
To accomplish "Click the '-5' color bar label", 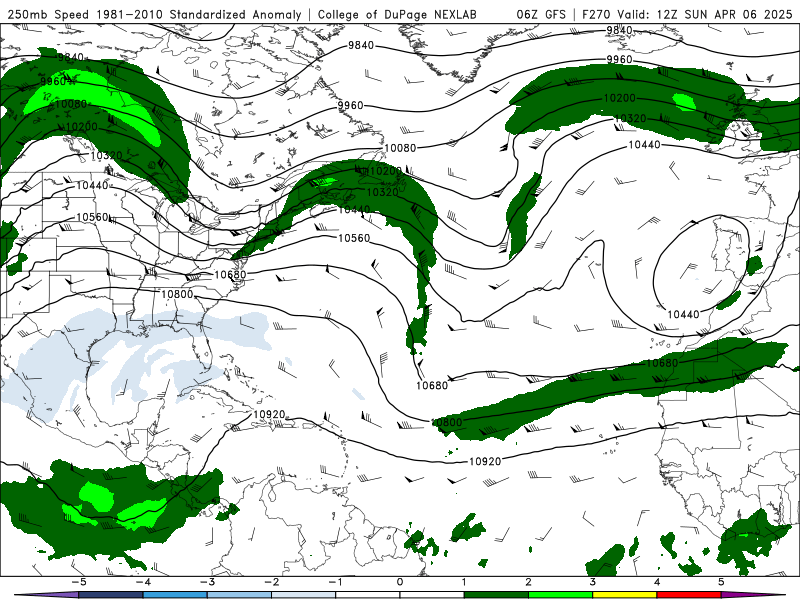I will point(78,582).
